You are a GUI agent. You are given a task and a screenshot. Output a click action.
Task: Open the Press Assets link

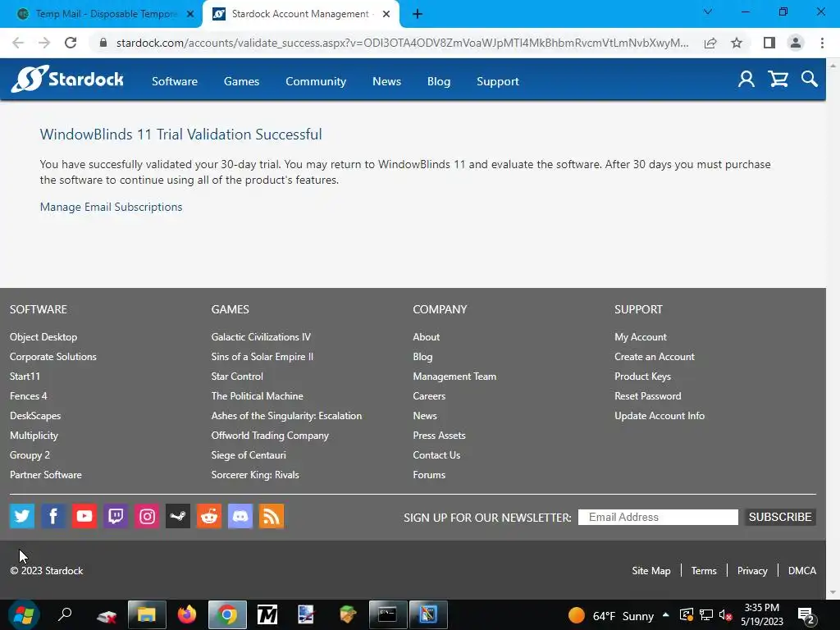click(439, 436)
